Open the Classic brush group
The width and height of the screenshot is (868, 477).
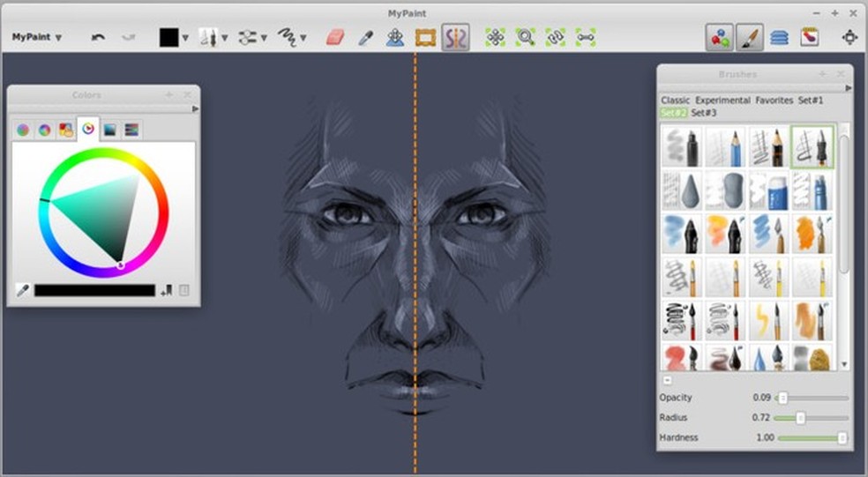[x=676, y=101]
